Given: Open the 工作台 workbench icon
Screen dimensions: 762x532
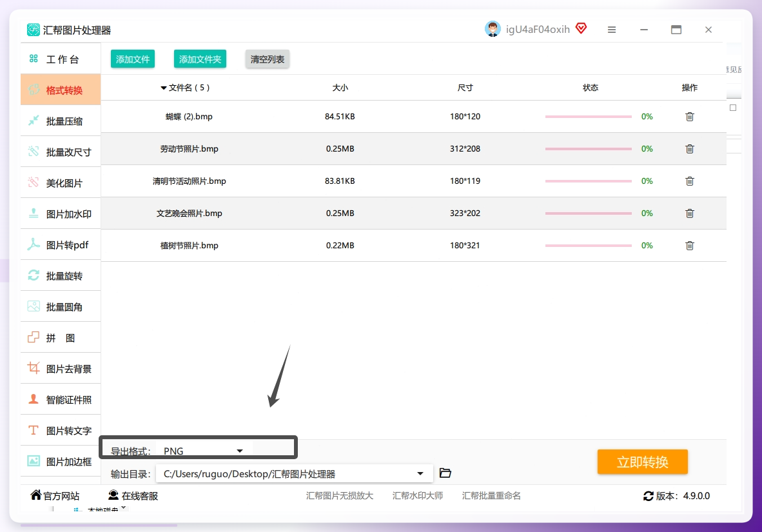Looking at the screenshot, I should tap(34, 59).
